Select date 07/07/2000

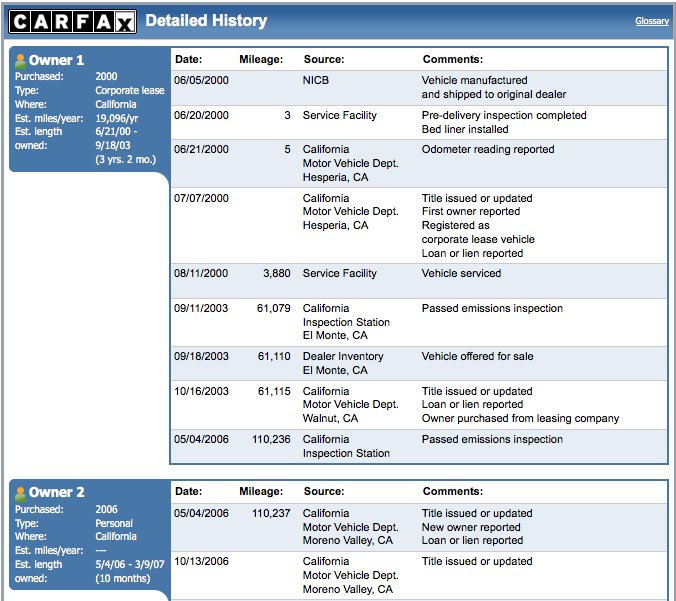coord(201,198)
